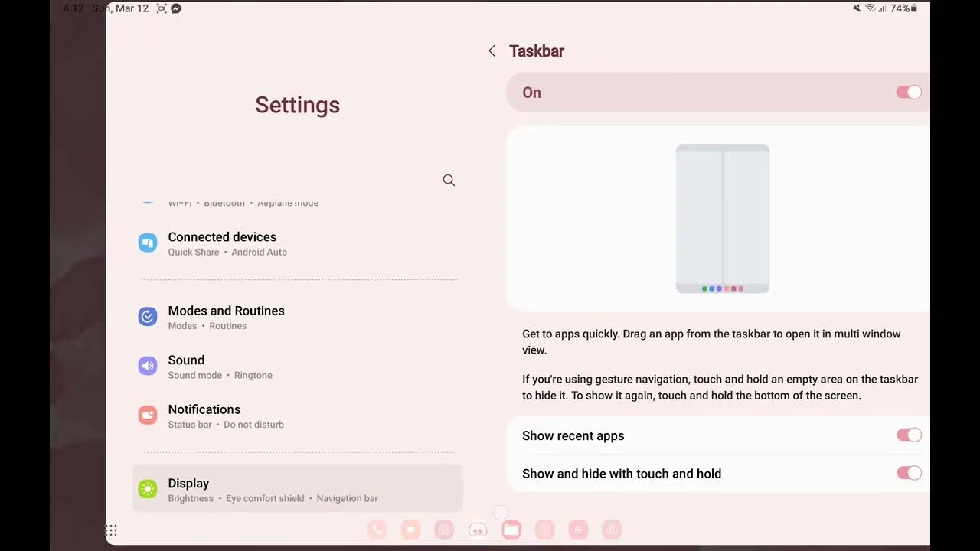Open the Settings search

point(449,181)
